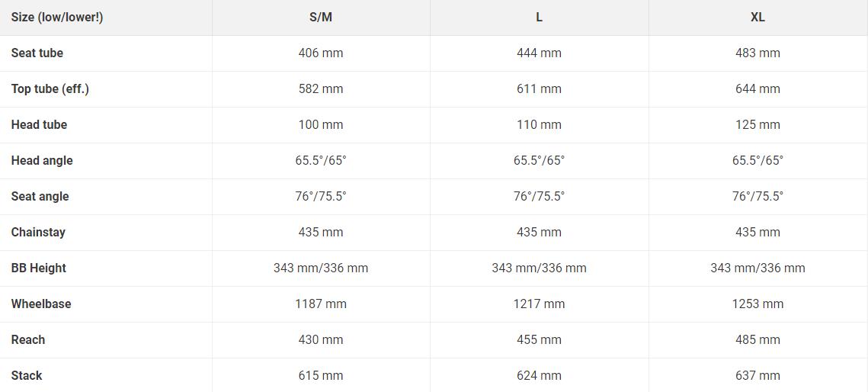Select the 455 mm reach value
868x392 pixels.
[539, 340]
